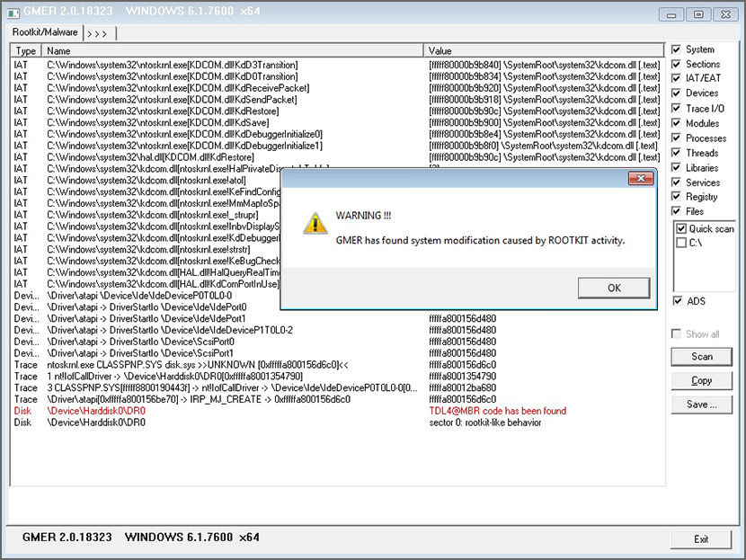The image size is (746, 560).
Task: Click the fffffa8001354790 value cell
Action: (463, 377)
